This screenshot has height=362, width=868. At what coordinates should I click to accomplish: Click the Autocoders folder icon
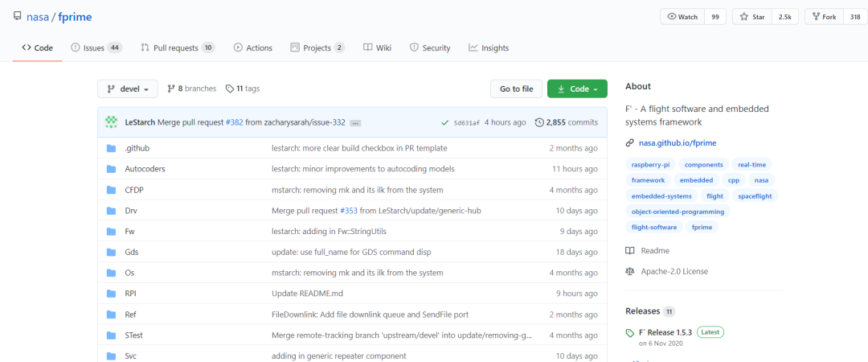pyautogui.click(x=111, y=168)
